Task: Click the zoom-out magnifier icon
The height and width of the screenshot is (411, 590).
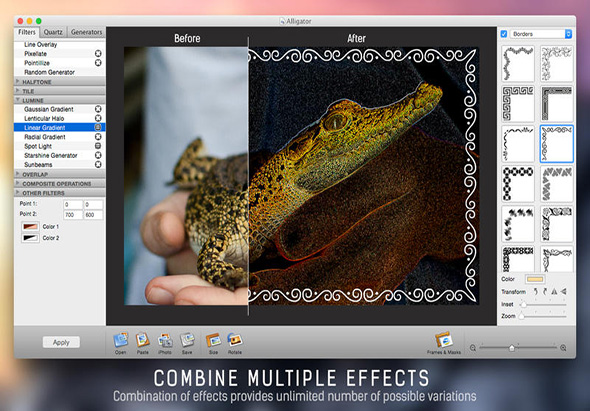Action: (x=473, y=348)
